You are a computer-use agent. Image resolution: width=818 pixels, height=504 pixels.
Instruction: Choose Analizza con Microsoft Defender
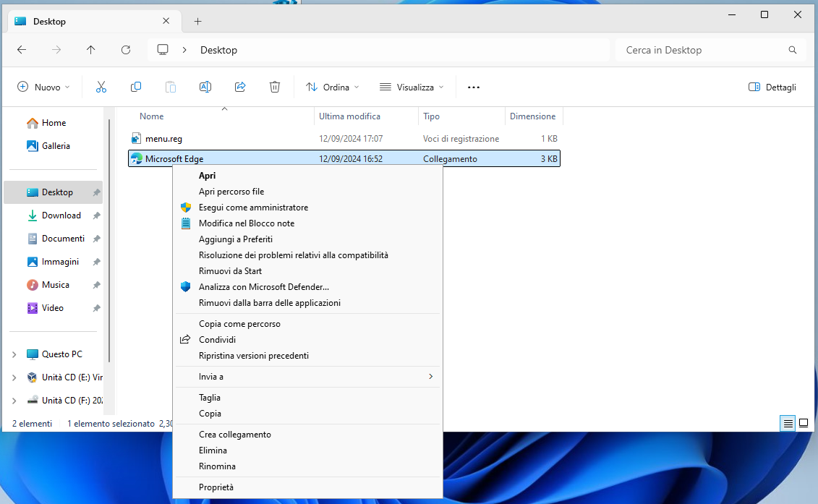(x=308, y=287)
